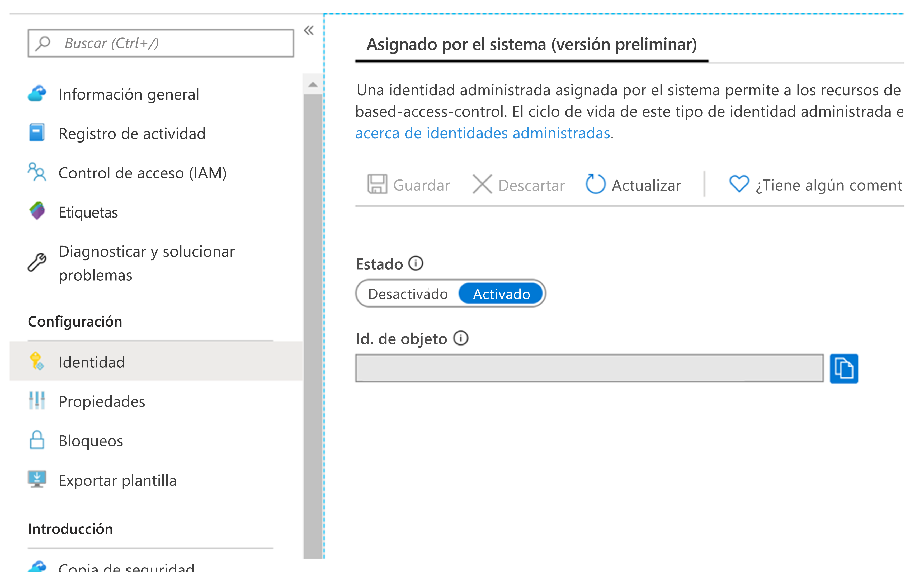Click the Propiedades sliders icon
This screenshot has width=924, height=572.
click(37, 401)
